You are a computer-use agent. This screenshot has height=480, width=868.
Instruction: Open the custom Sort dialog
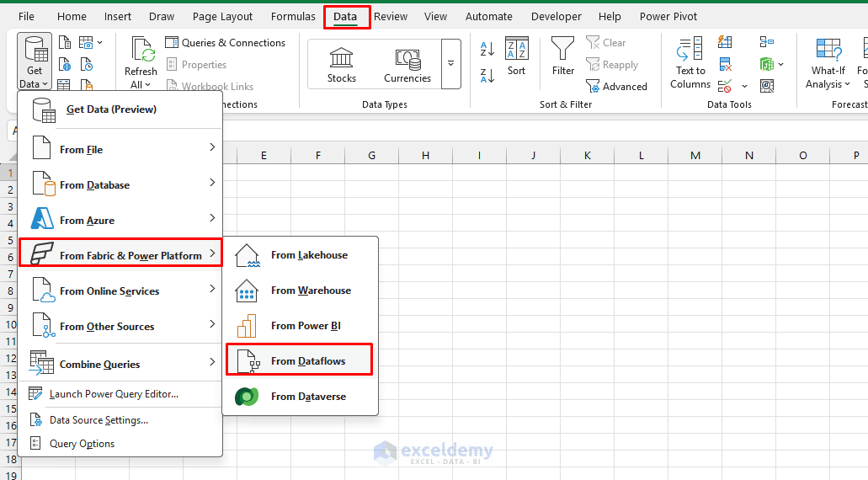(516, 56)
